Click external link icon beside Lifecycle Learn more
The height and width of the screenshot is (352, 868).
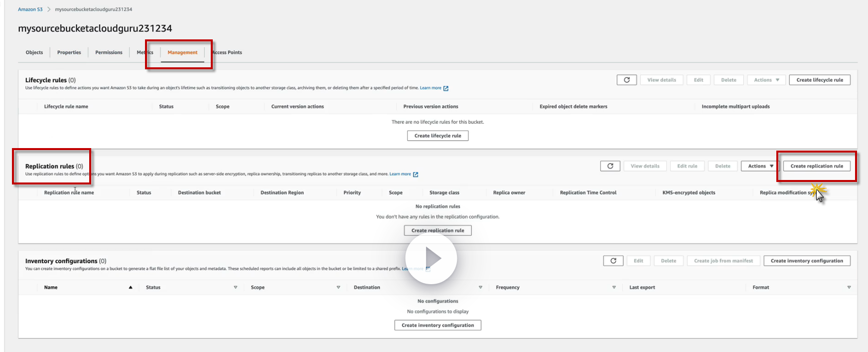click(x=446, y=88)
